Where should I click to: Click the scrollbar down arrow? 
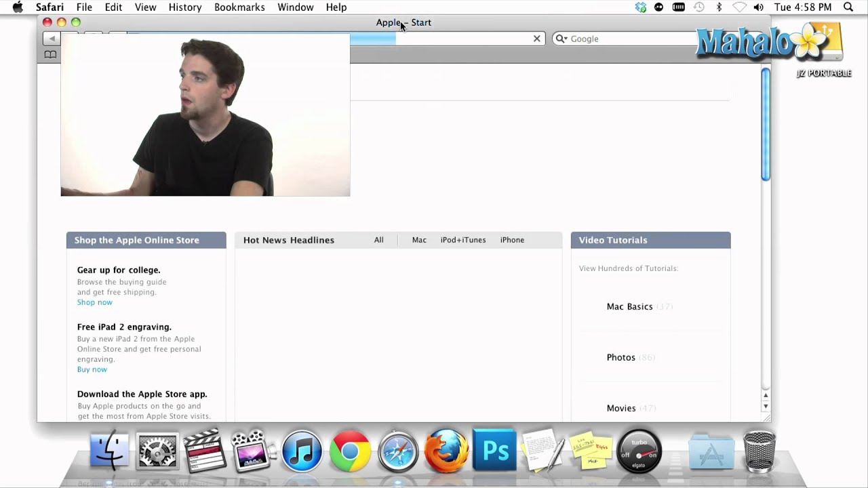click(766, 406)
